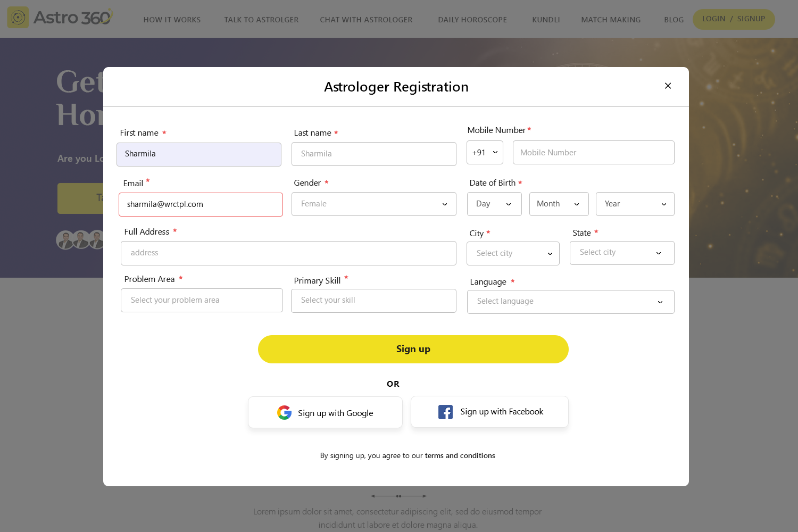This screenshot has width=798, height=532.
Task: Expand the City selector
Action: (x=513, y=253)
